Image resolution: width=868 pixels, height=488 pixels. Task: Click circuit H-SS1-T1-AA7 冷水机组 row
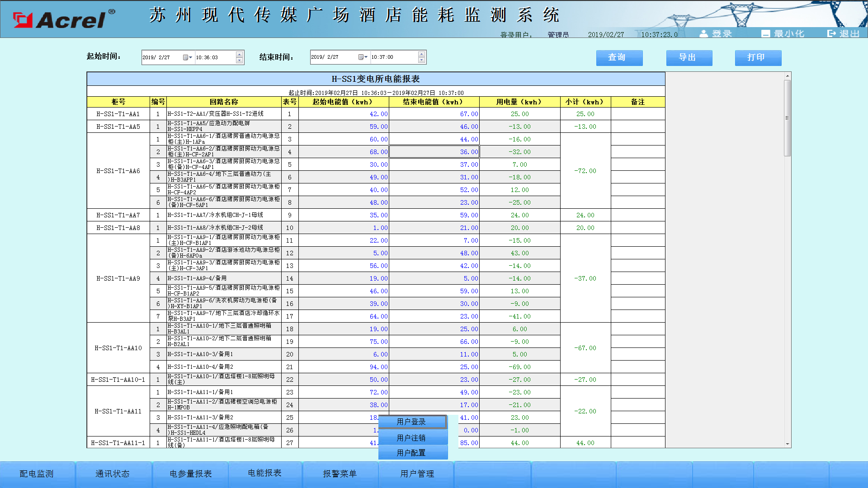pyautogui.click(x=224, y=215)
